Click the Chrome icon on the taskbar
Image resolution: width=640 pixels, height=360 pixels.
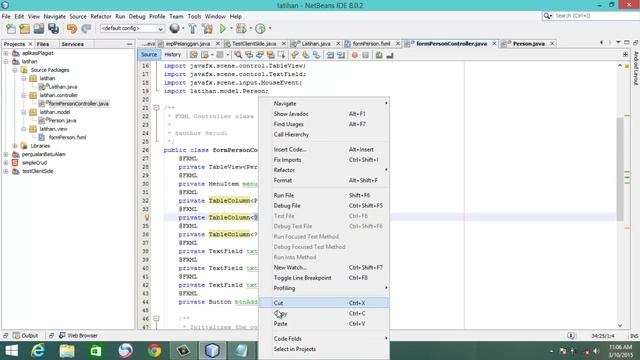[x=154, y=351]
